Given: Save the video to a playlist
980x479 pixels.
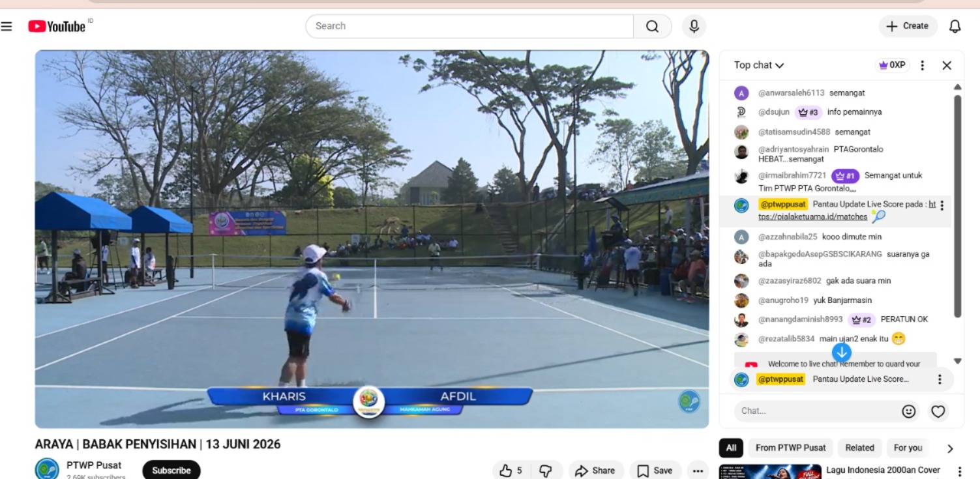Looking at the screenshot, I should point(655,471).
